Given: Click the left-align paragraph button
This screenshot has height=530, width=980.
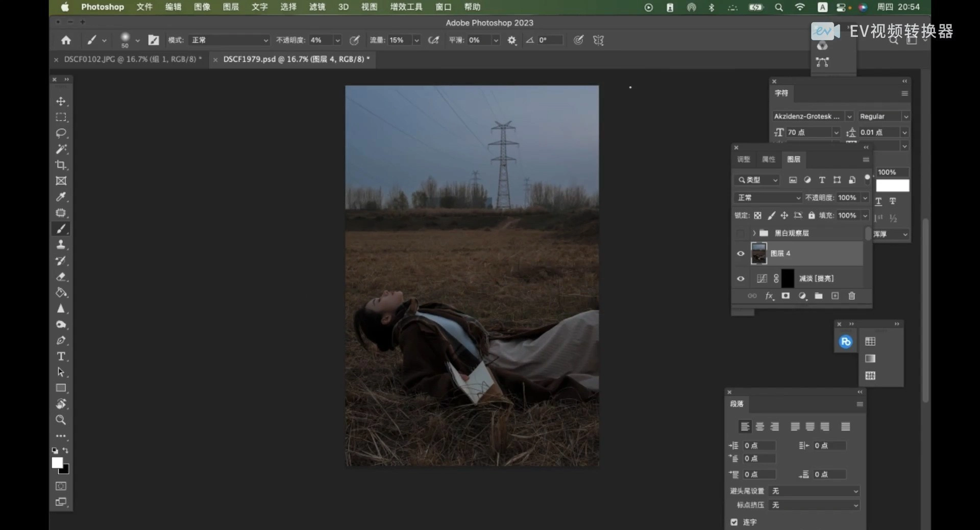Looking at the screenshot, I should click(x=745, y=426).
